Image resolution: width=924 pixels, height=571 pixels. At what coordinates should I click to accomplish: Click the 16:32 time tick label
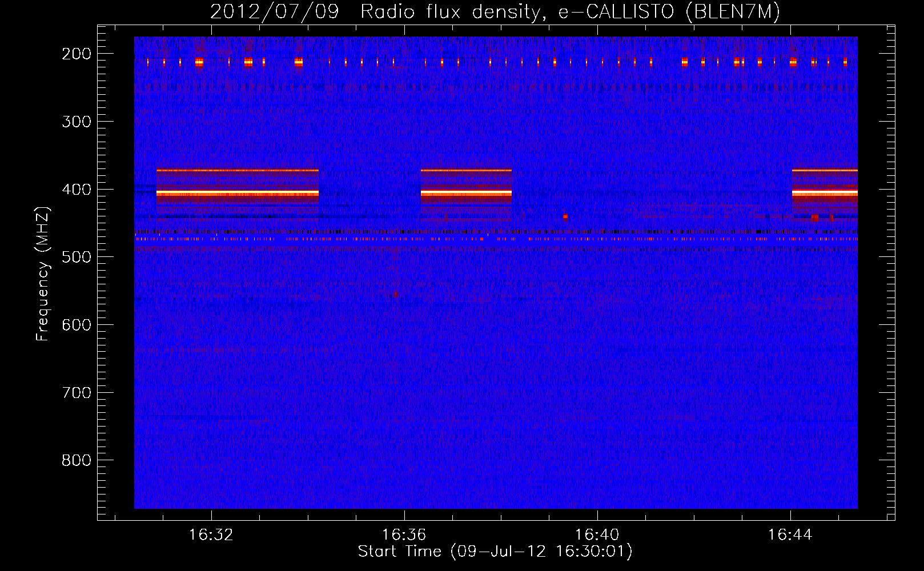coord(211,535)
